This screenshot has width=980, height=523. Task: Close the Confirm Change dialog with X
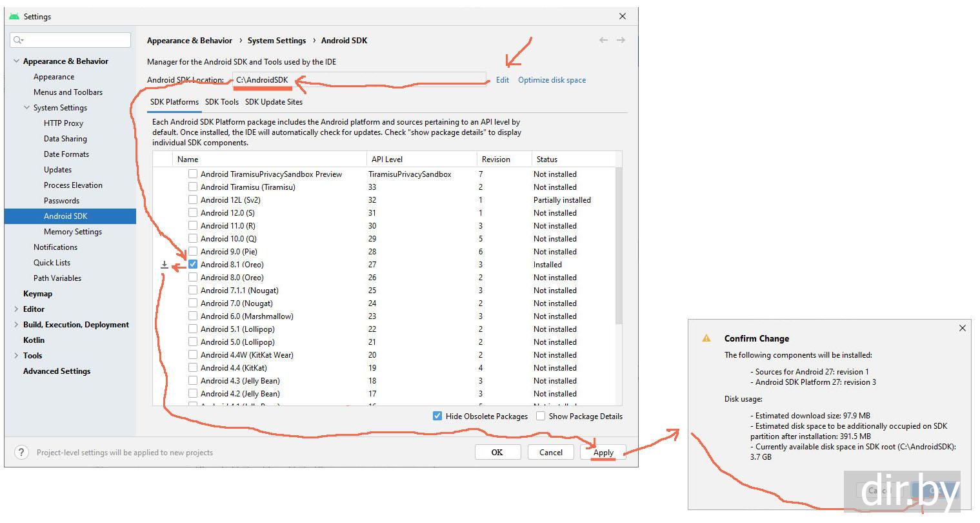coord(962,328)
